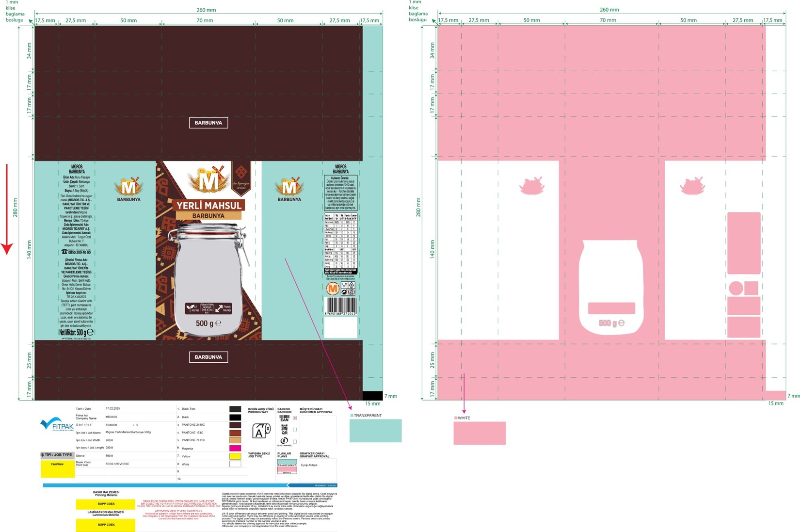The width and height of the screenshot is (800, 532).
Task: Click the telephone icon beside 0850 200 40 00
Action: click(x=64, y=252)
